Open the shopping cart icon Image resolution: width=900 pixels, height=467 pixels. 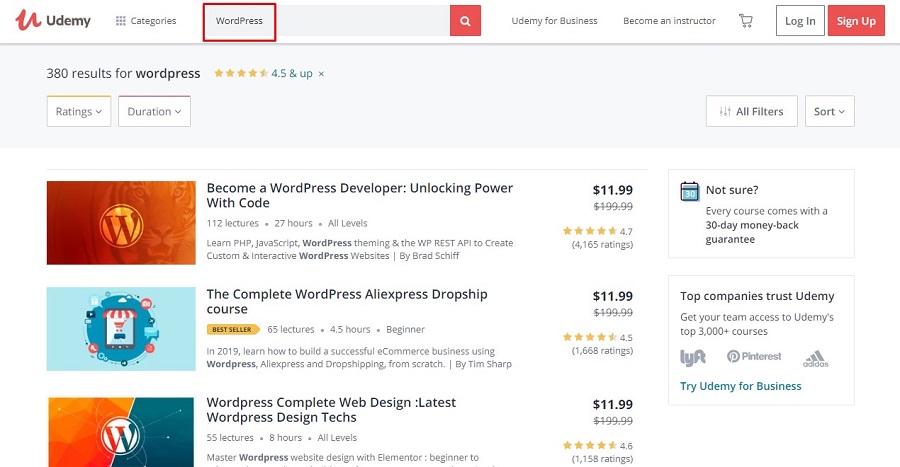746,21
